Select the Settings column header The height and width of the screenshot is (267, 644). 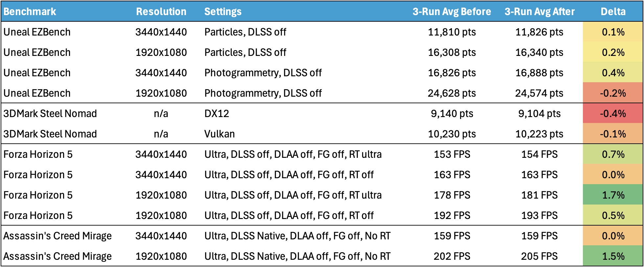(x=223, y=12)
